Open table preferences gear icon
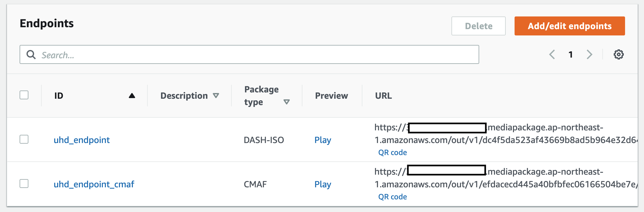The width and height of the screenshot is (644, 212). (x=618, y=54)
